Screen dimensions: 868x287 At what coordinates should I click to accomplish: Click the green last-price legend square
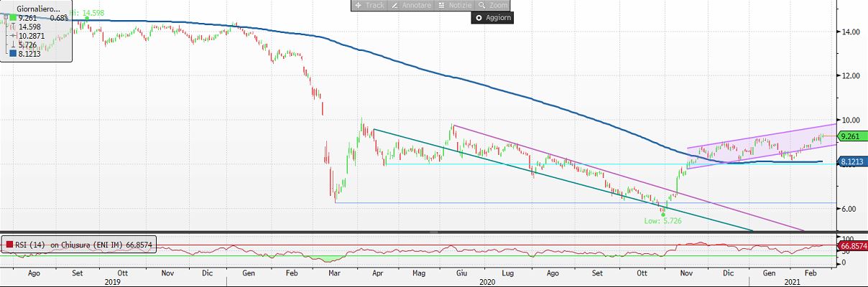11,17
